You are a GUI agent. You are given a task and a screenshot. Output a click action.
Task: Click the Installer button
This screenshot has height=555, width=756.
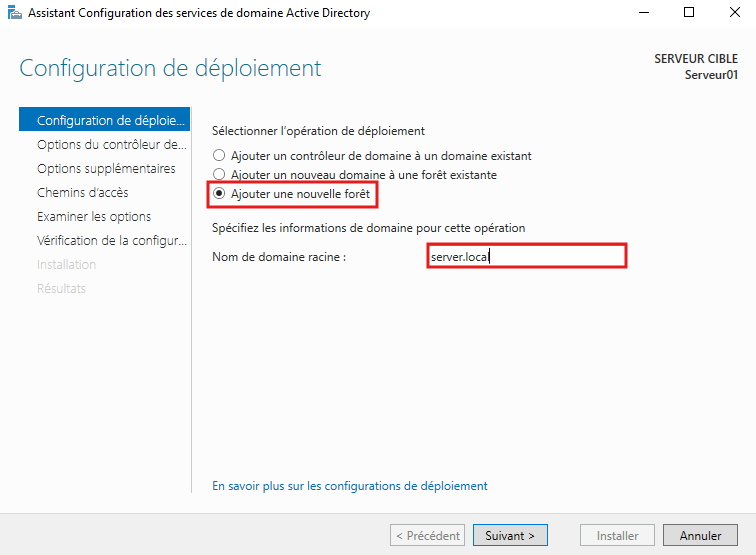[617, 536]
